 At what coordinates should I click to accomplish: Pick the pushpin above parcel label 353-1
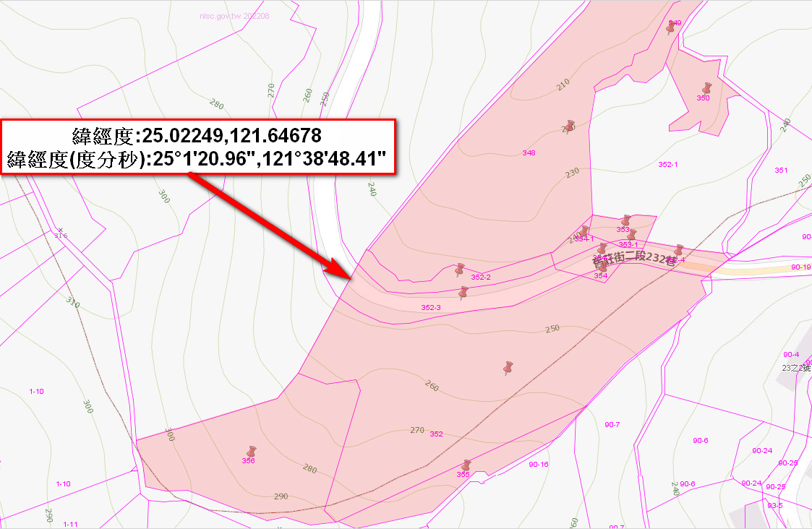632,236
